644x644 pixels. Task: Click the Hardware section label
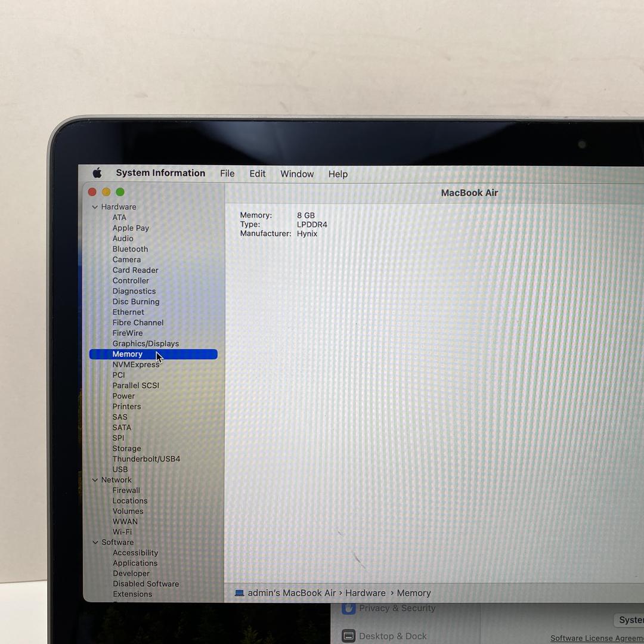coord(119,206)
